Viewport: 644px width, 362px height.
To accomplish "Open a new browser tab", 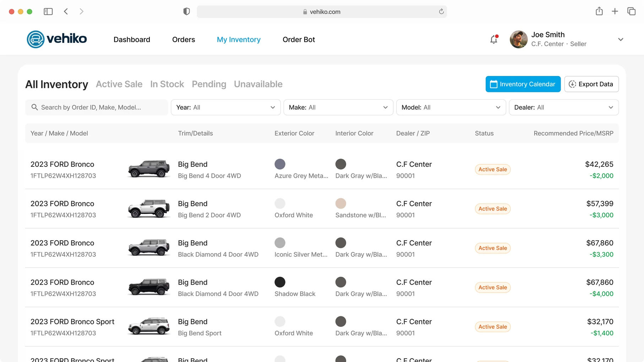I will [x=615, y=12].
